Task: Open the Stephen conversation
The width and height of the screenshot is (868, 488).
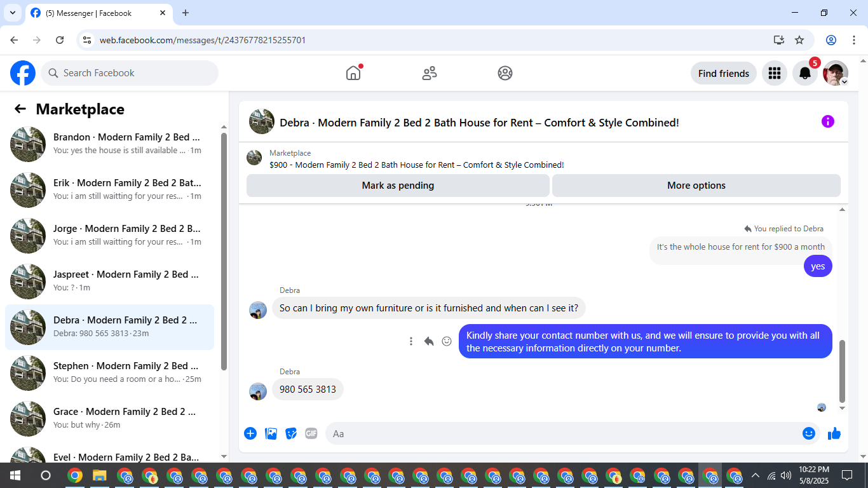Action: 109,373
